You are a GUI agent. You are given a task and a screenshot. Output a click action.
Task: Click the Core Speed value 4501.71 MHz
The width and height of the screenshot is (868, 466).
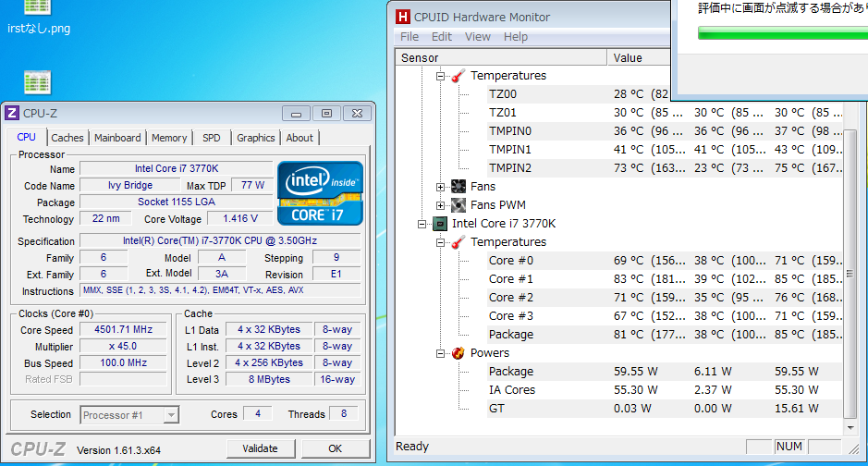point(123,329)
